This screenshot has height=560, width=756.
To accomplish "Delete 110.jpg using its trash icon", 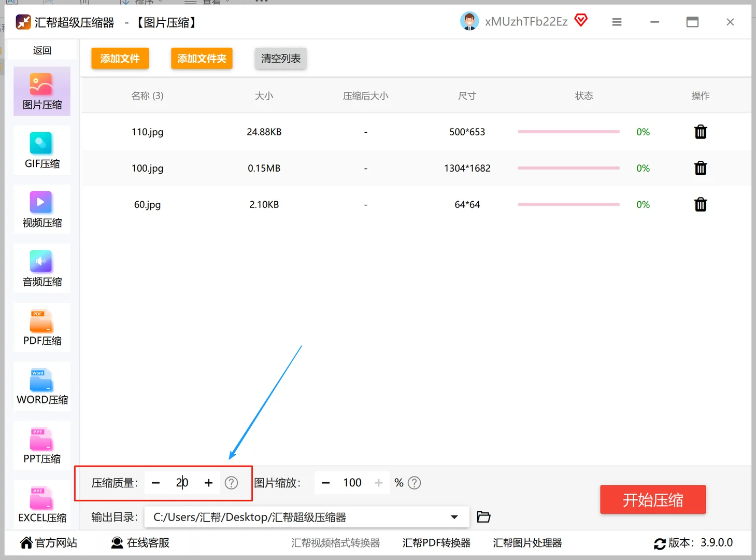I will [700, 132].
